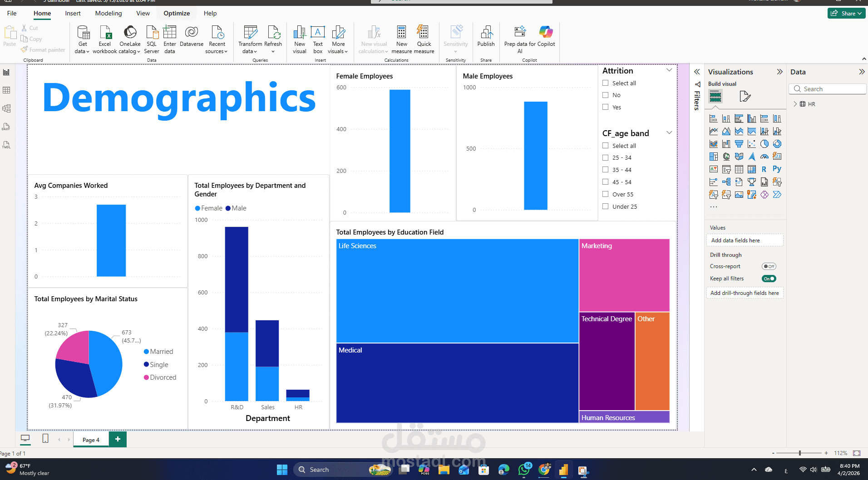This screenshot has height=480, width=868.
Task: Refresh the report data
Action: tap(273, 39)
